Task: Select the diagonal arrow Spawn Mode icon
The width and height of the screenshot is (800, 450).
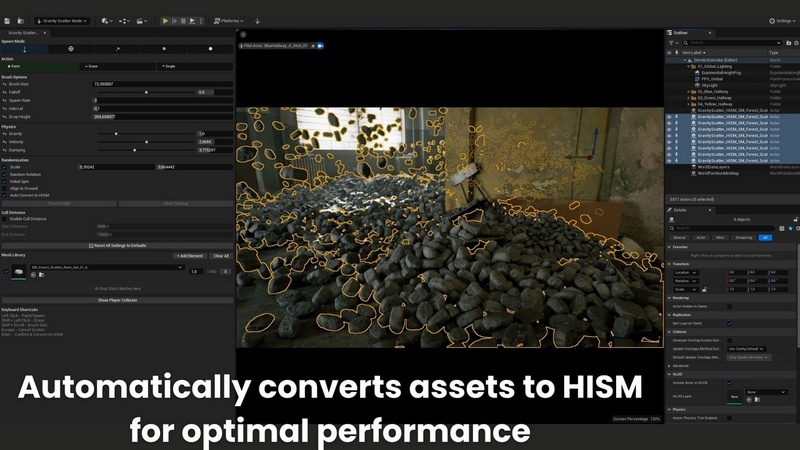Action: (x=117, y=48)
